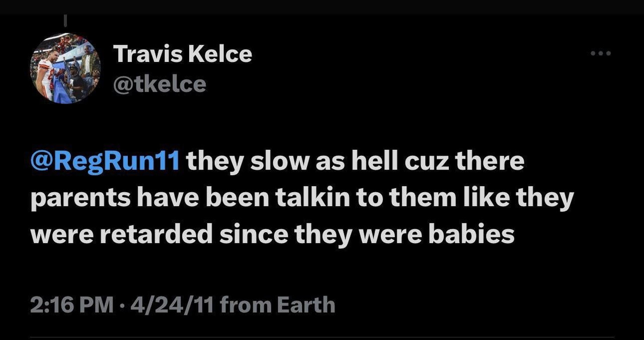Select the 2:16 PM timestamp
This screenshot has width=644, height=340.
(71, 305)
